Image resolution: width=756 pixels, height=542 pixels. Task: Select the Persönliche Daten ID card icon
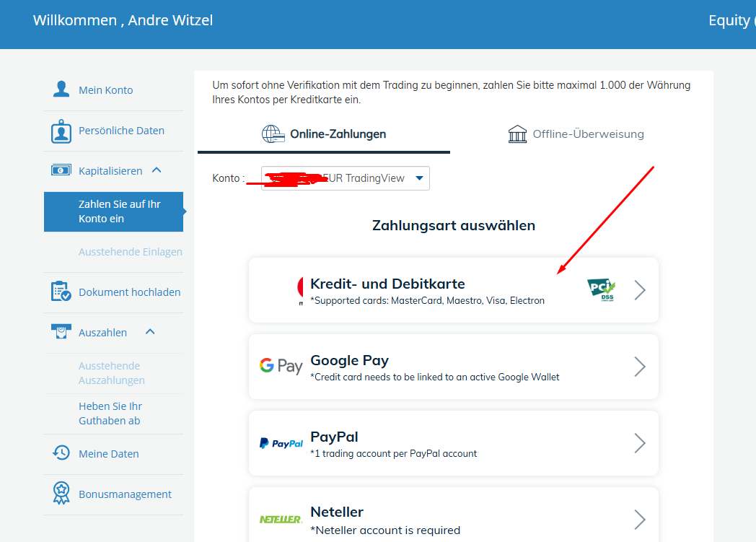[x=61, y=131]
